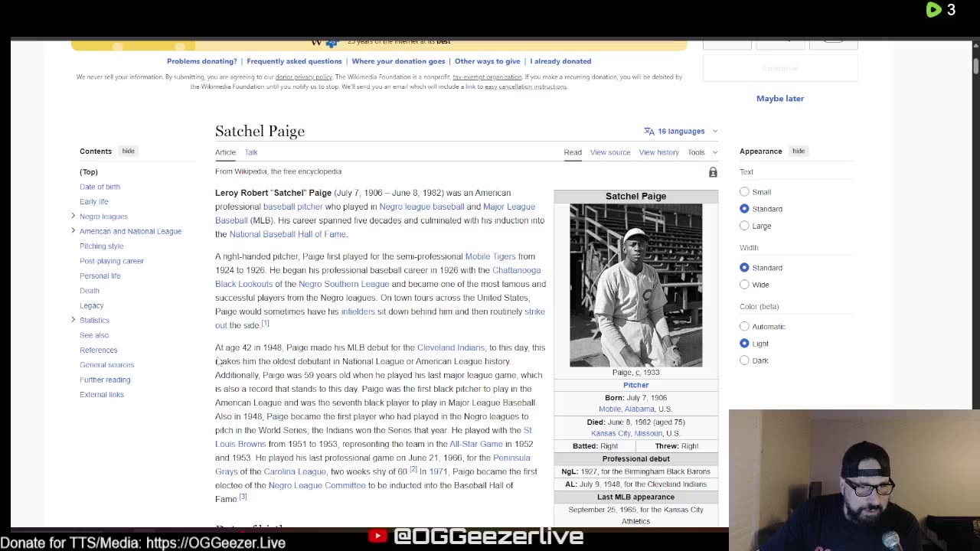
Task: Go to Pitching style section
Action: pyautogui.click(x=101, y=246)
